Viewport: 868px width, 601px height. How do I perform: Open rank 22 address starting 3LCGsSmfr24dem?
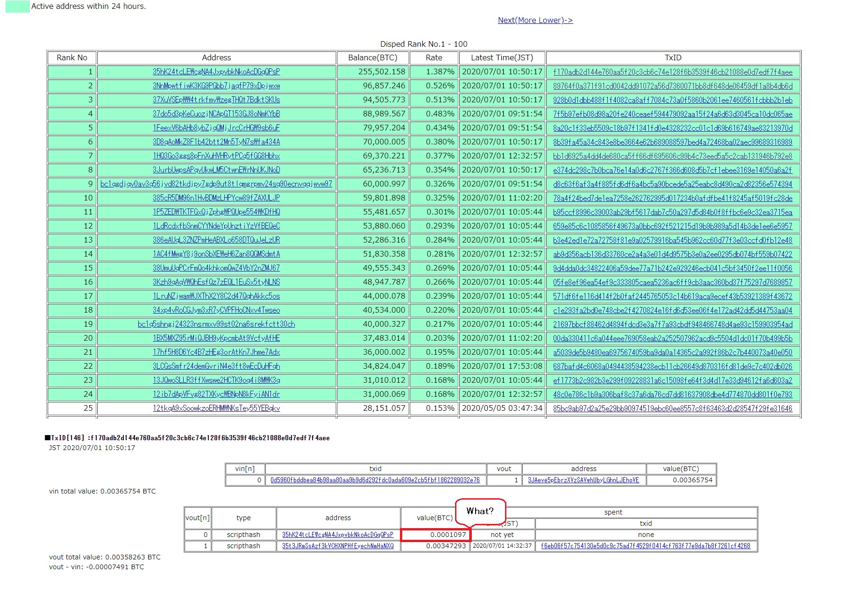tap(216, 366)
